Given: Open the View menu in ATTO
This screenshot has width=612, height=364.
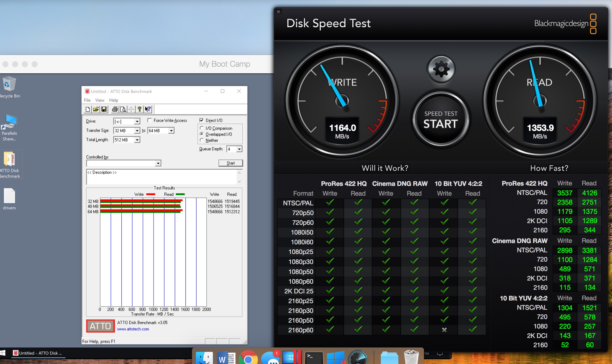Looking at the screenshot, I should [x=100, y=100].
